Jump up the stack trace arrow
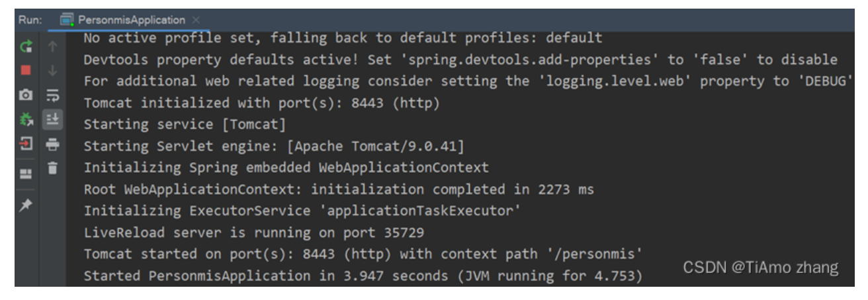868x300 pixels. tap(53, 46)
